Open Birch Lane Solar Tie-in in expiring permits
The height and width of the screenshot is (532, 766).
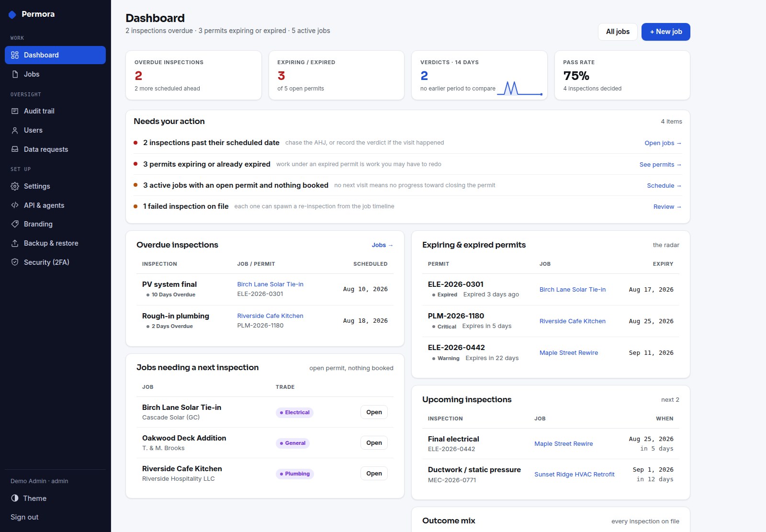click(572, 290)
